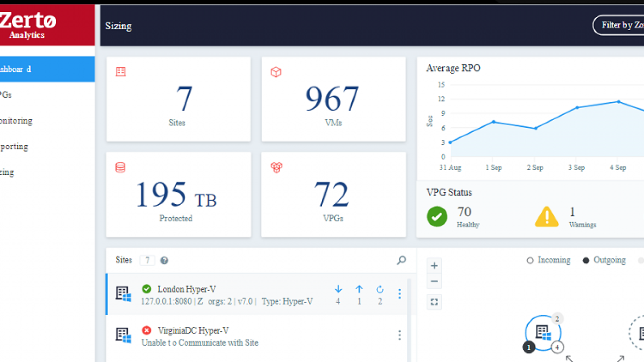Click the black badge 1 on site node
Viewport: 644px width, 362px height.
529,347
